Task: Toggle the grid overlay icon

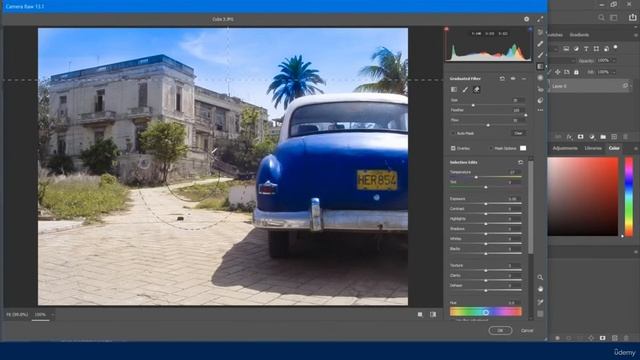Action: coord(540,314)
